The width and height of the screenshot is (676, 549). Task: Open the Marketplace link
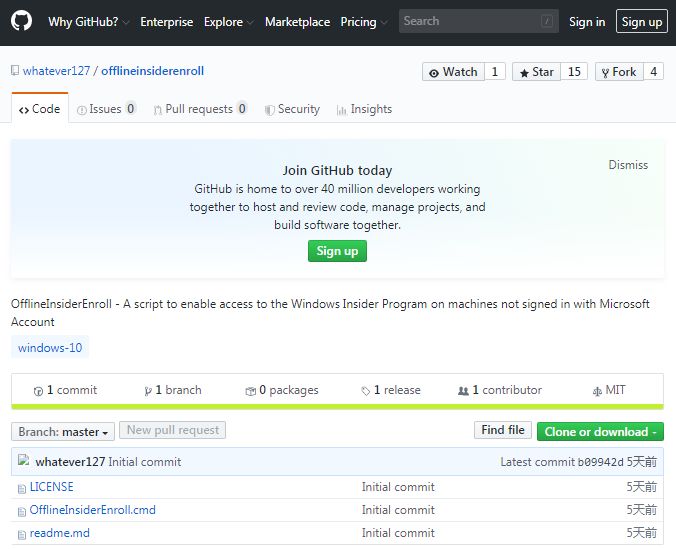[297, 22]
